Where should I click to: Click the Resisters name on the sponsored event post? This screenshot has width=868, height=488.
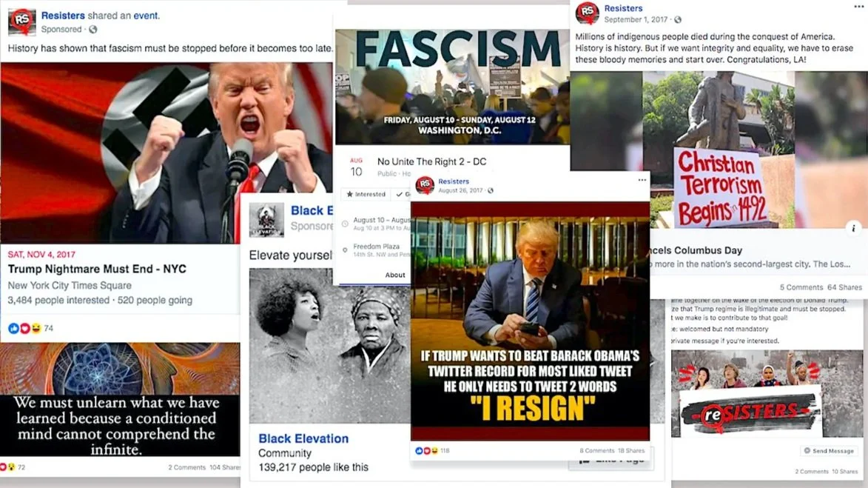[x=63, y=16]
